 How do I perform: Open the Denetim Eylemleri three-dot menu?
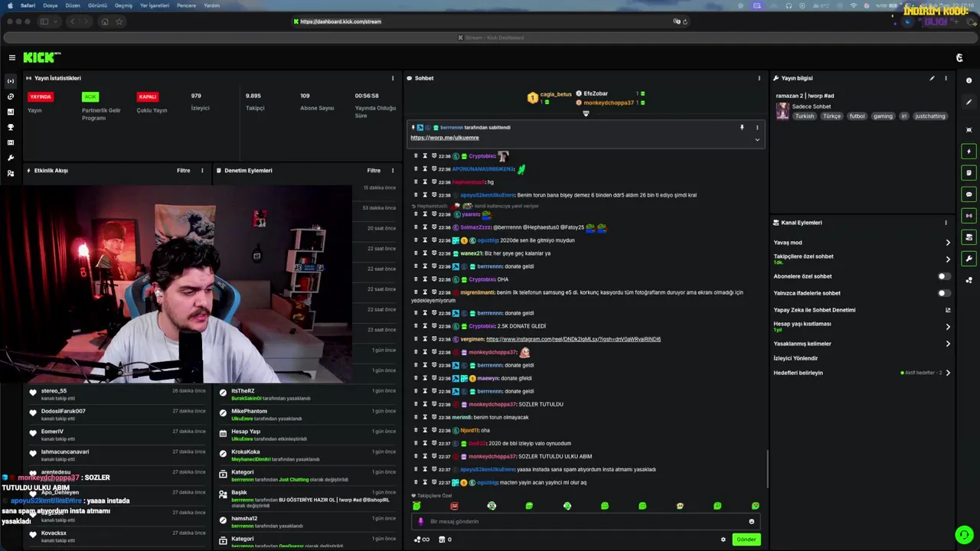(x=393, y=171)
